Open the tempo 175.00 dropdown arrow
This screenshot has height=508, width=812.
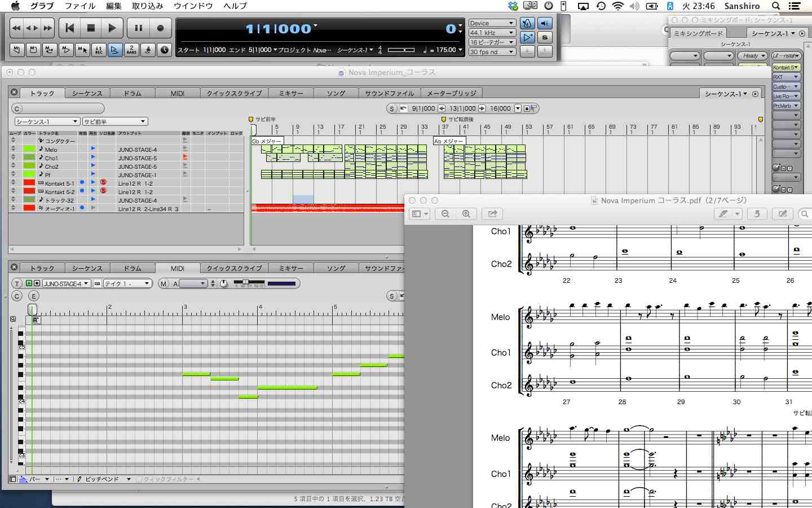(460, 50)
